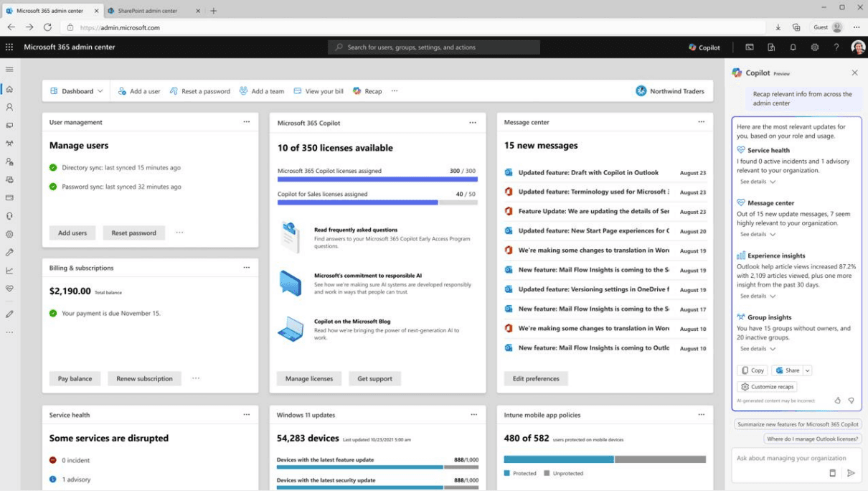
Task: Click Reset a password in toolbar
Action: pyautogui.click(x=200, y=91)
